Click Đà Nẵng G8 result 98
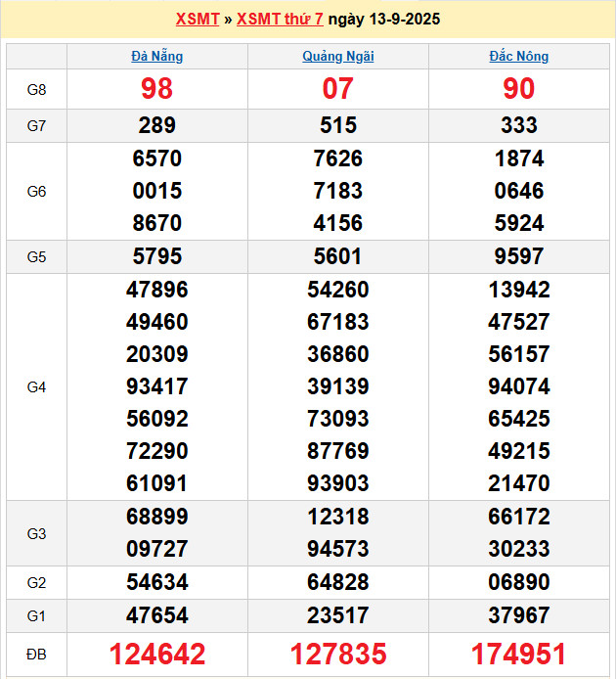Image resolution: width=616 pixels, height=679 pixels. (x=156, y=90)
